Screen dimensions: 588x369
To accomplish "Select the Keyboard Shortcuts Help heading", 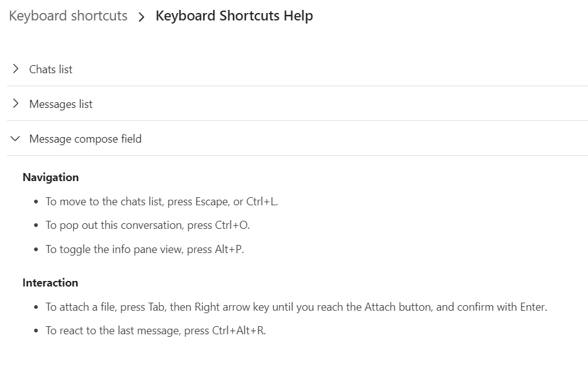I will [x=234, y=16].
